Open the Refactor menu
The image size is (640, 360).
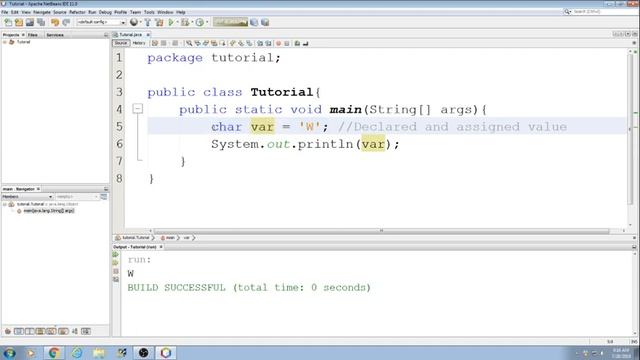coord(77,12)
